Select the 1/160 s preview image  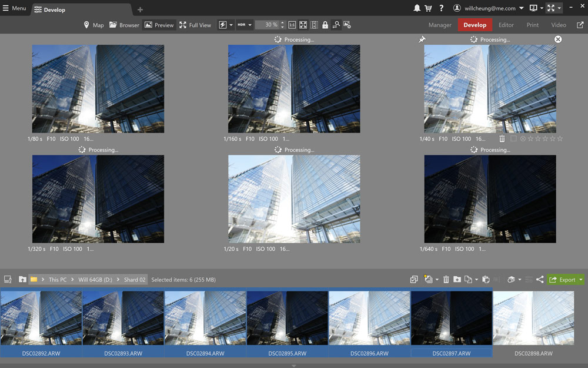[294, 89]
